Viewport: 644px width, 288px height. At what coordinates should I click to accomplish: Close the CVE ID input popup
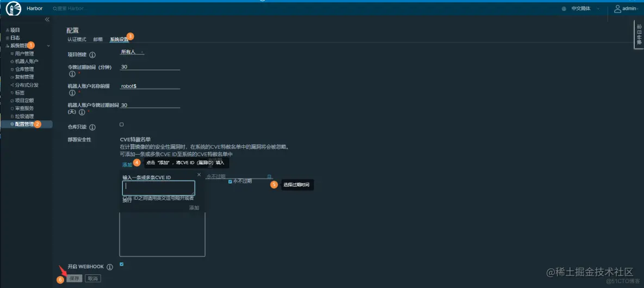point(199,175)
